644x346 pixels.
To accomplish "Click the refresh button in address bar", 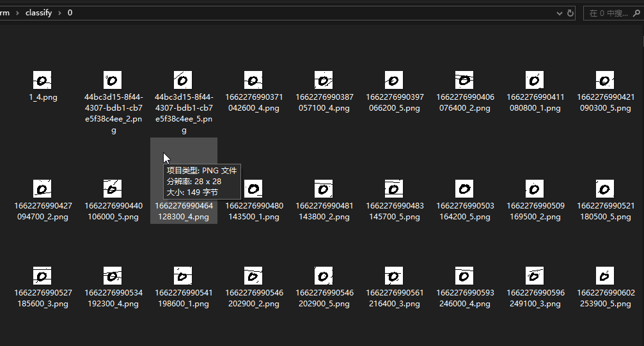I will click(x=569, y=13).
